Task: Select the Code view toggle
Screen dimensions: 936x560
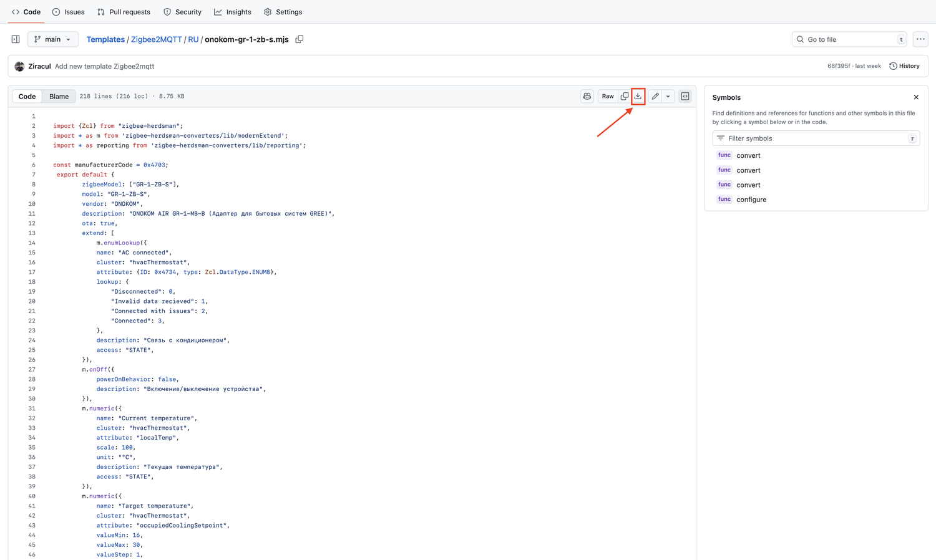Action: pos(27,96)
